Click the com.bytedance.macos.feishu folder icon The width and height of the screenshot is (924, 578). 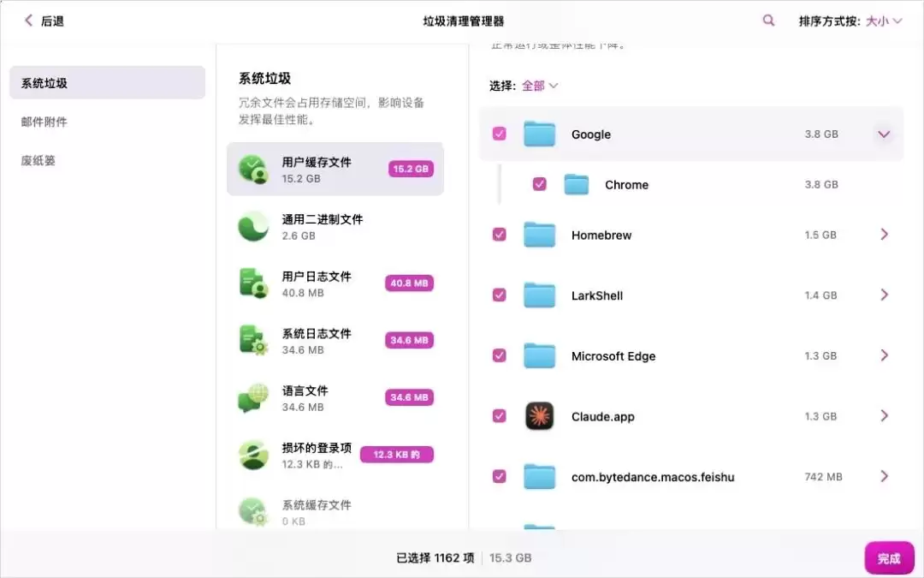click(539, 477)
